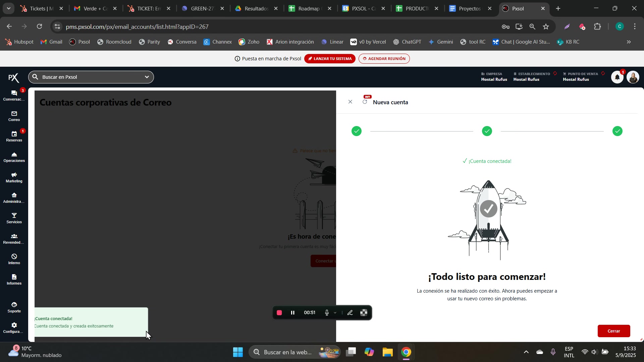Screen dimensions: 644x362
Task: Stop the screen recording
Action: pos(279,313)
